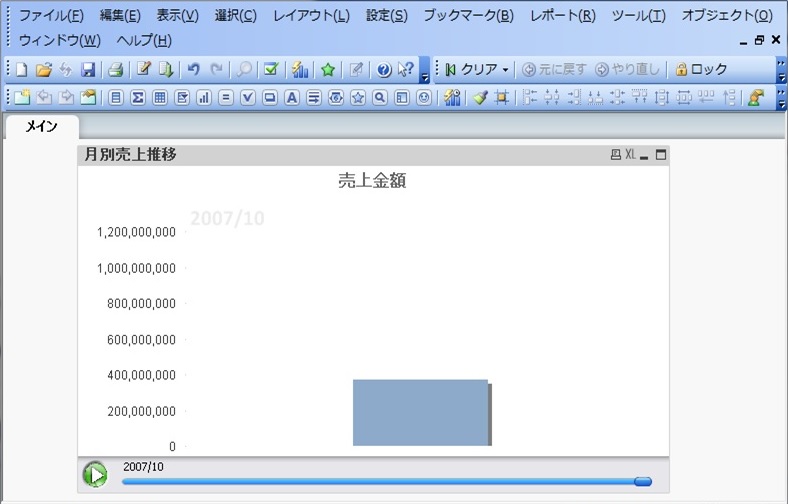
Task: Create a Current Selections Box with V icon
Action: coord(248,97)
